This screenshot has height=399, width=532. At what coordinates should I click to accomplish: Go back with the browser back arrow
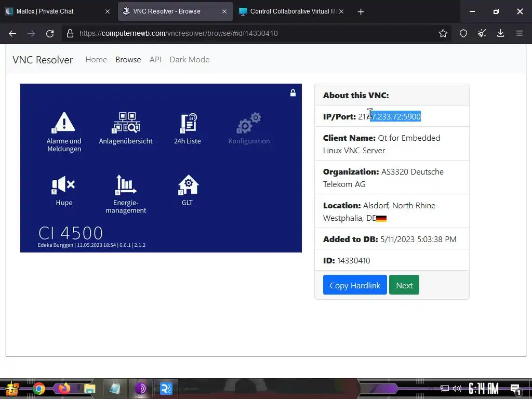click(x=12, y=33)
